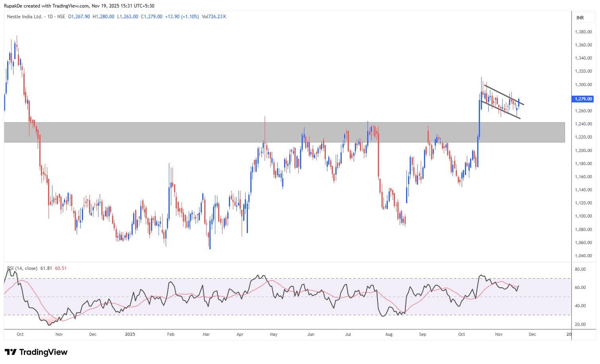Click the RSI value 61.81
600x364 pixels.
46,268
